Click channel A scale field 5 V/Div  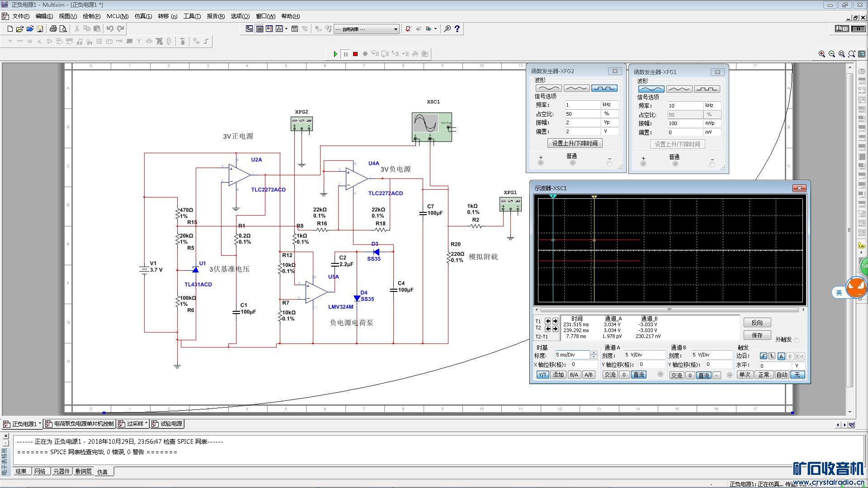[x=644, y=355]
